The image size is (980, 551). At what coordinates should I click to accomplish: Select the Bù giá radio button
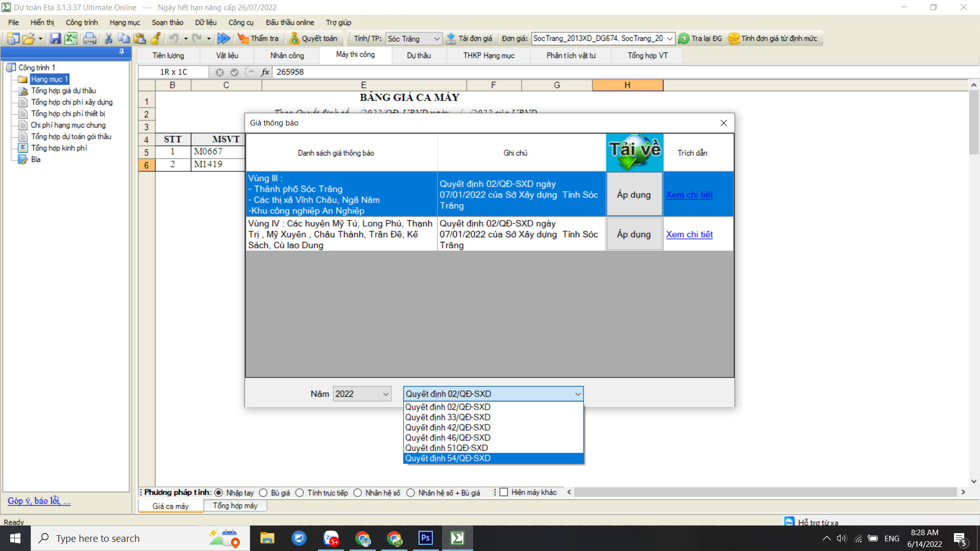click(263, 493)
